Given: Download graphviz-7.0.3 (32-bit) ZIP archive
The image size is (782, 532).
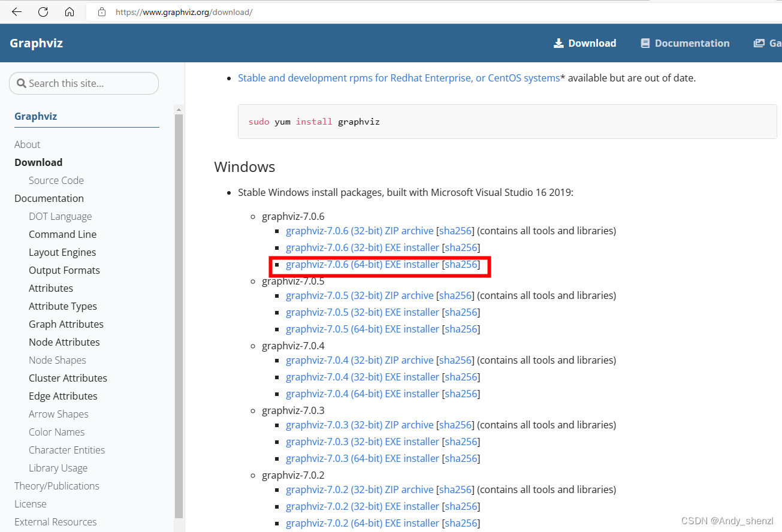Looking at the screenshot, I should coord(360,425).
